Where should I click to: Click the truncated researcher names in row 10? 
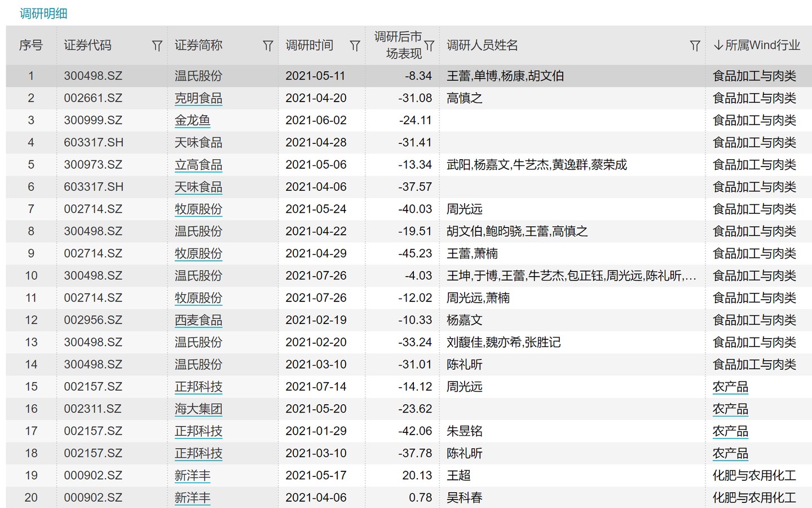click(571, 275)
